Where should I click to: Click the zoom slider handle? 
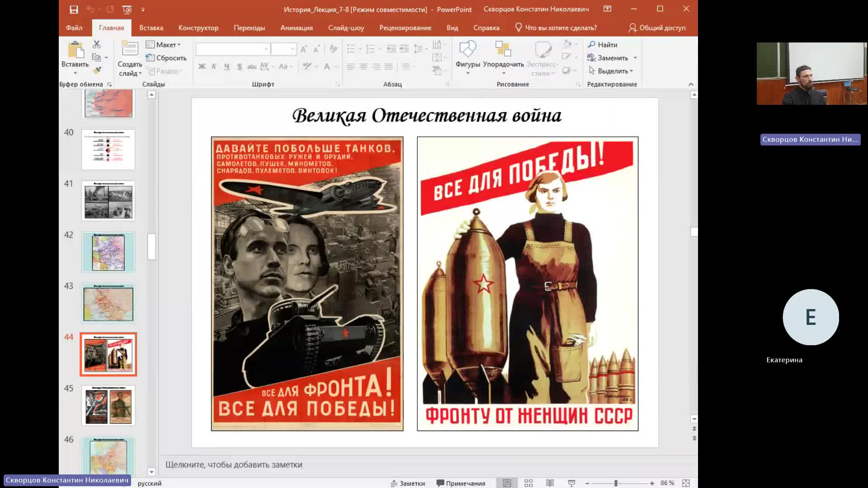(x=616, y=483)
